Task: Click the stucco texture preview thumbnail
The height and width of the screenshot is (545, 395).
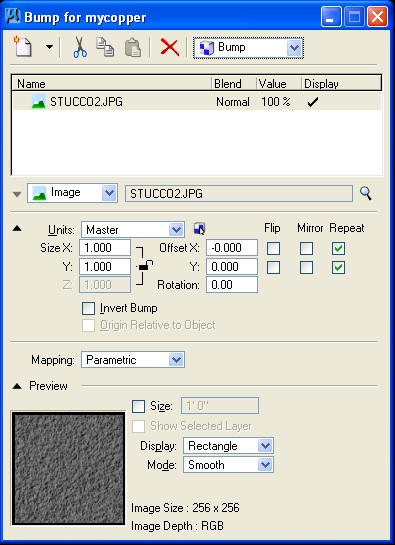Action: (x=68, y=468)
